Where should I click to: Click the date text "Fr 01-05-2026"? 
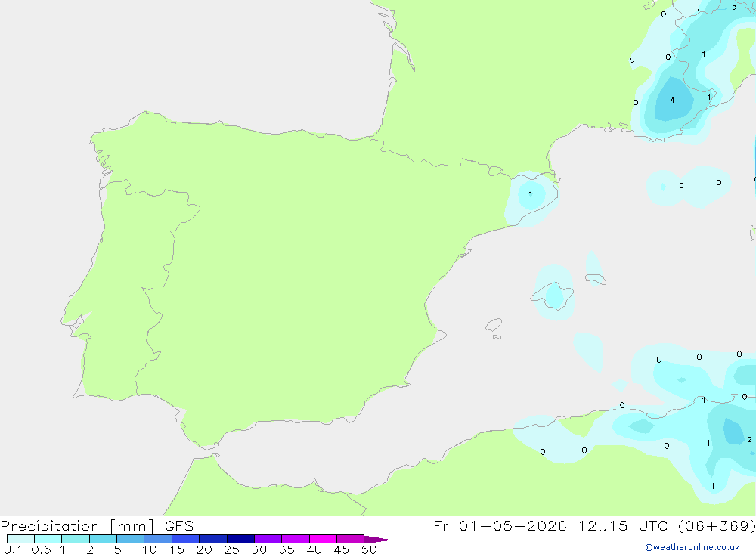coord(500,525)
